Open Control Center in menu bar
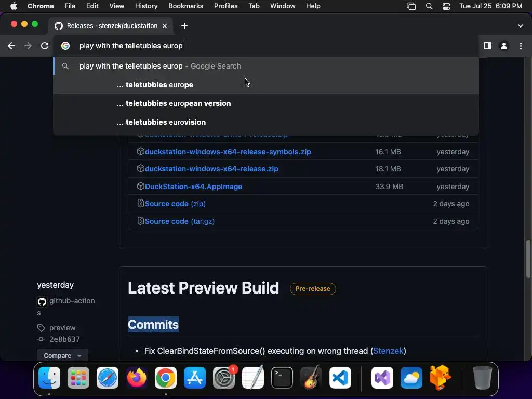The image size is (532, 399). [446, 6]
